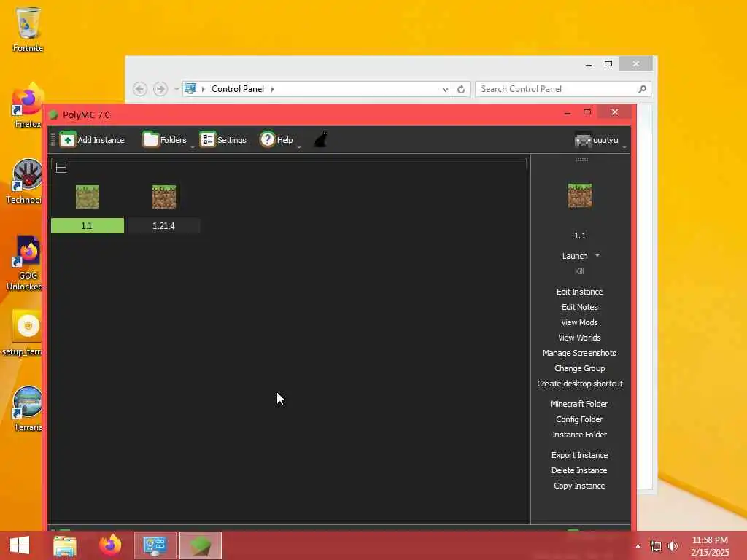This screenshot has width=747, height=560.
Task: Click the 1.1 name in the side panel
Action: pyautogui.click(x=580, y=236)
